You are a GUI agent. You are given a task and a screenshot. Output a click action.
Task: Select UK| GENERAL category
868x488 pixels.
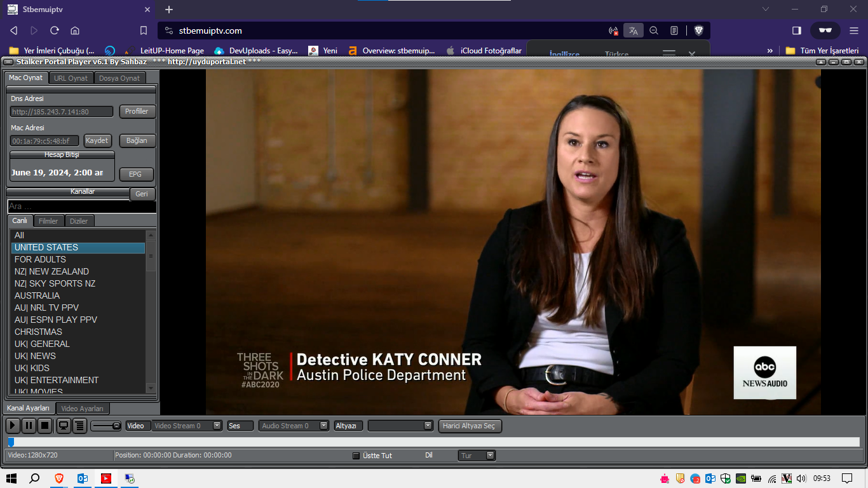coord(78,344)
